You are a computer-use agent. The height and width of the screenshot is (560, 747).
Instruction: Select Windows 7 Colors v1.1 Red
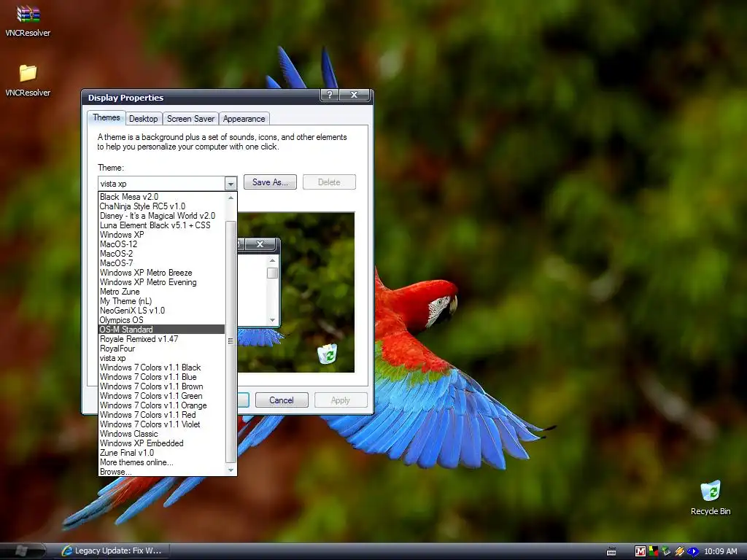coord(161,415)
